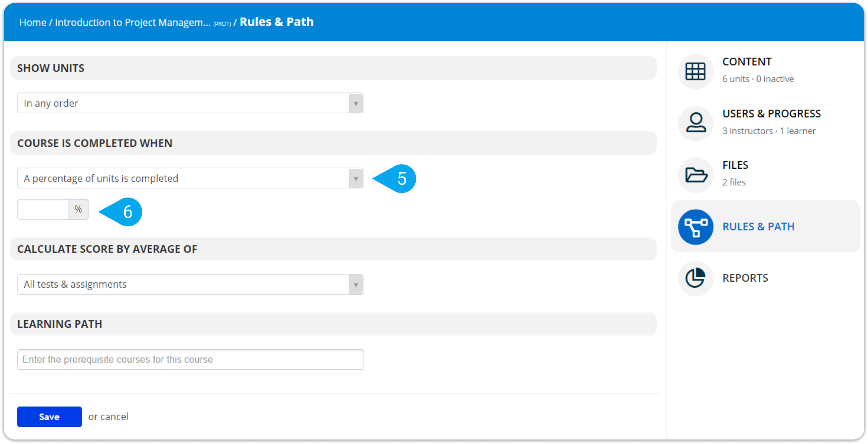Screen dimensions: 868x444
Task: Select the Rules & Path node icon
Action: pos(696,227)
